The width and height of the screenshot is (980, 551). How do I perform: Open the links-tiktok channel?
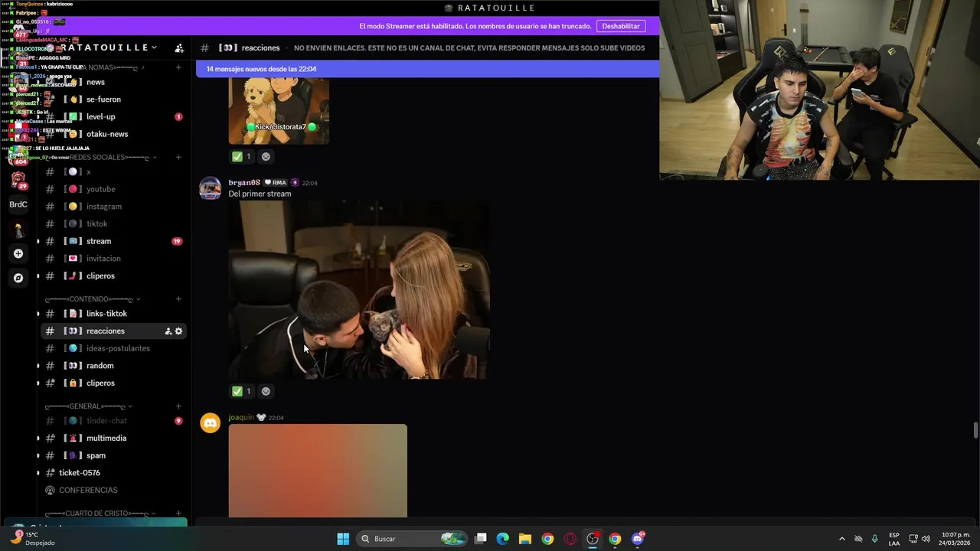coord(113,314)
